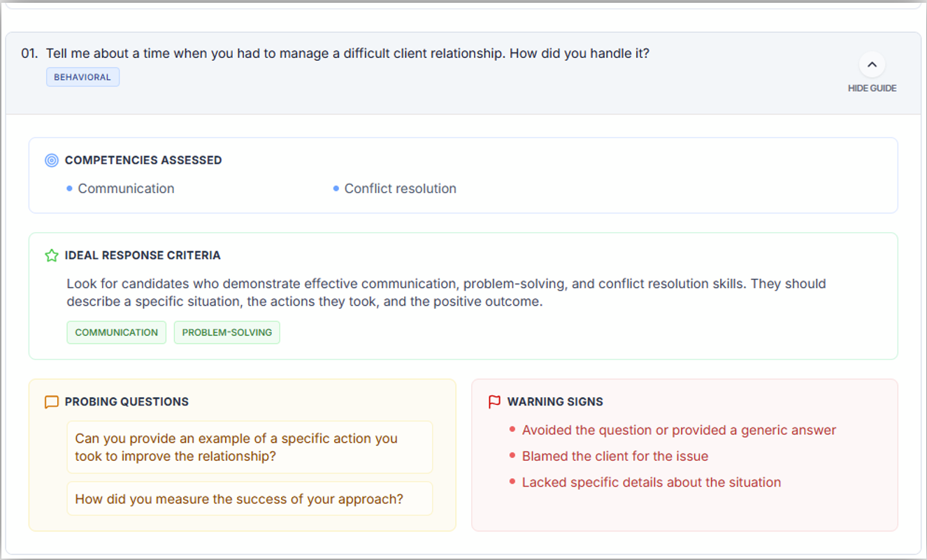Image resolution: width=927 pixels, height=560 pixels.
Task: Click the Behavioral tag badge
Action: (82, 77)
